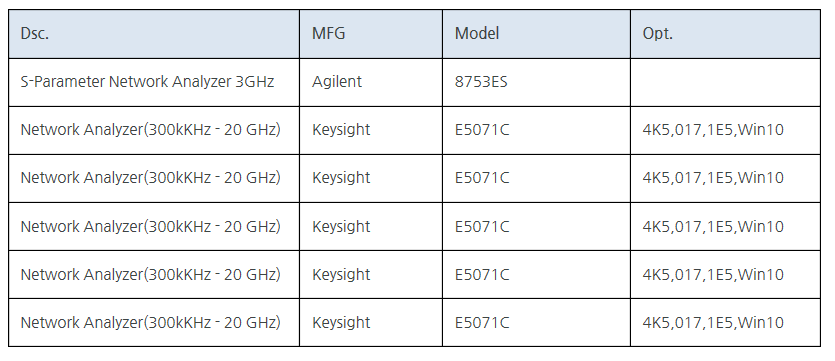Click the 8753ES model cell
Viewport: 835px width, 361px height.
tap(536, 82)
